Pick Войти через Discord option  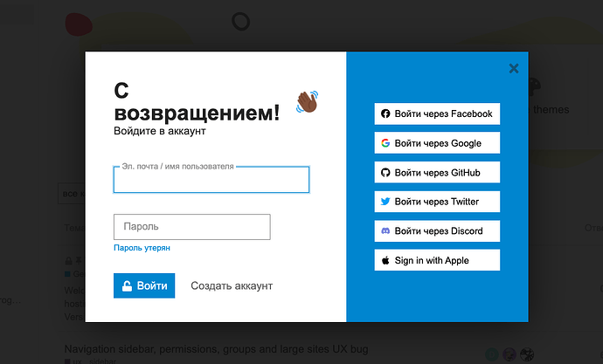437,230
